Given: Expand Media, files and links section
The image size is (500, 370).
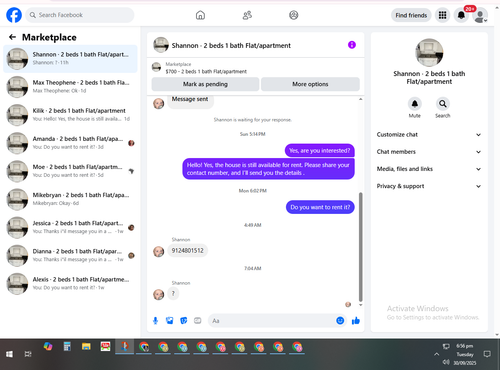Looking at the screenshot, I should click(429, 169).
